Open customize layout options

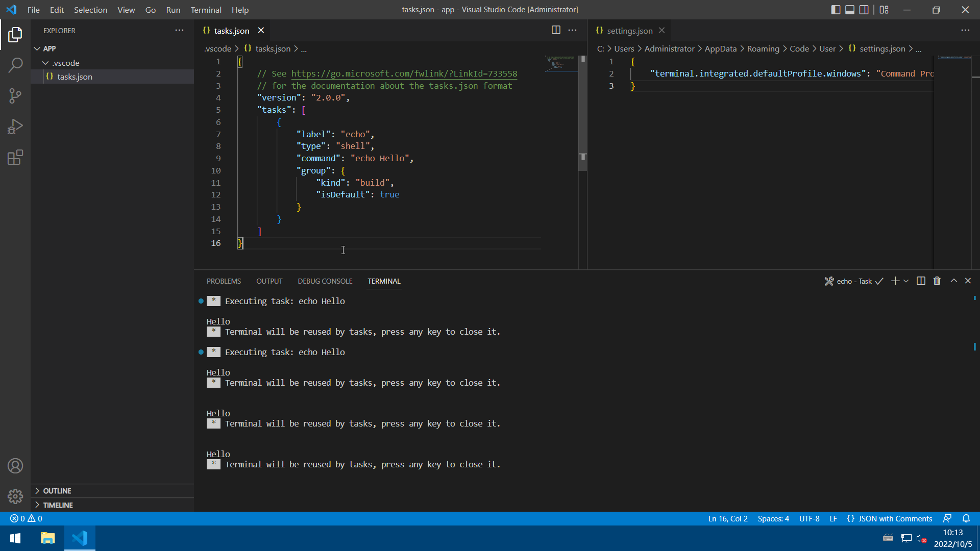coord(885,10)
